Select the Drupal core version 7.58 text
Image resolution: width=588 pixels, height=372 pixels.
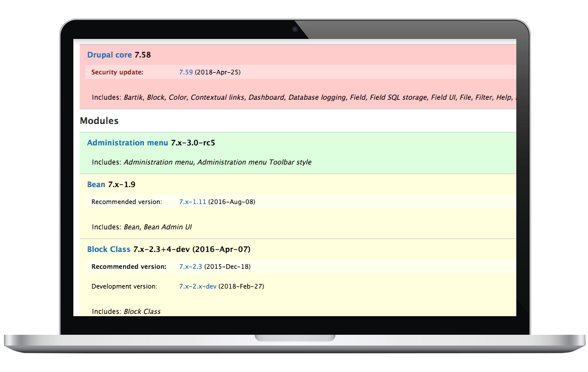click(x=143, y=55)
